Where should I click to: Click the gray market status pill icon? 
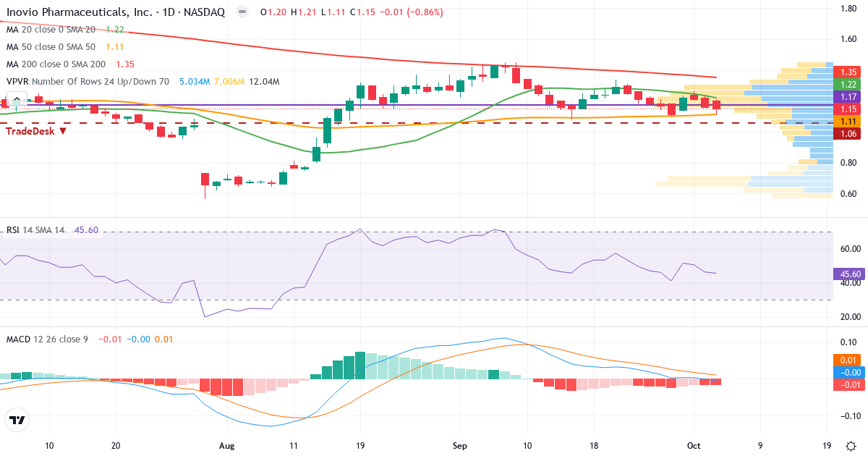click(x=243, y=12)
